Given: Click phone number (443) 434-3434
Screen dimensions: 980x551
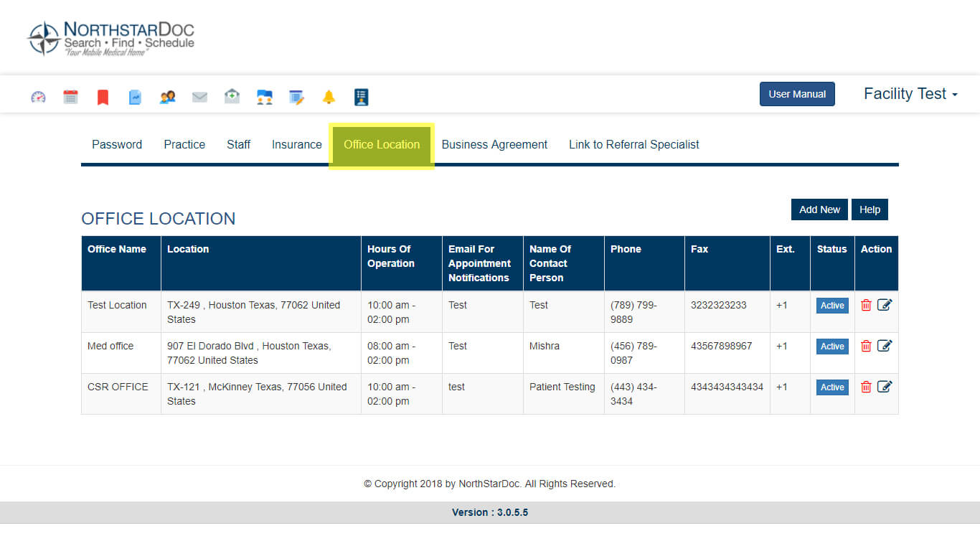Looking at the screenshot, I should (x=633, y=394).
